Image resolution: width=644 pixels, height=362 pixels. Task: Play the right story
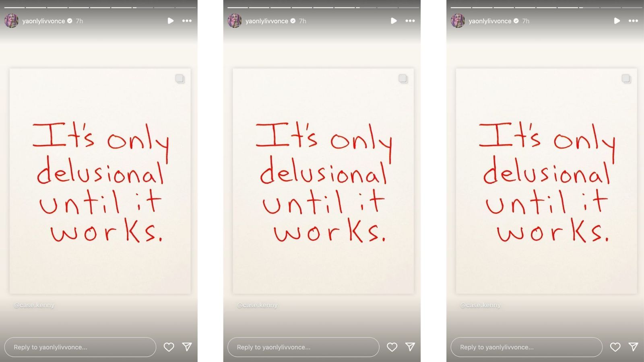coord(617,21)
